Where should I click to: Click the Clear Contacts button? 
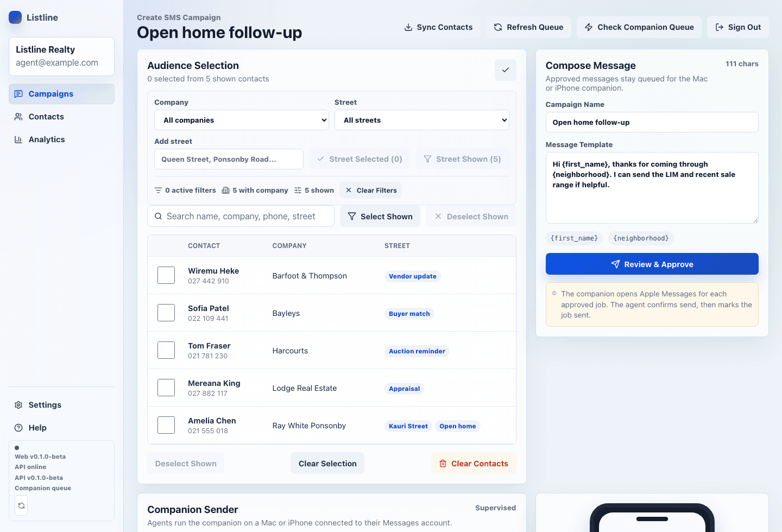pos(474,463)
